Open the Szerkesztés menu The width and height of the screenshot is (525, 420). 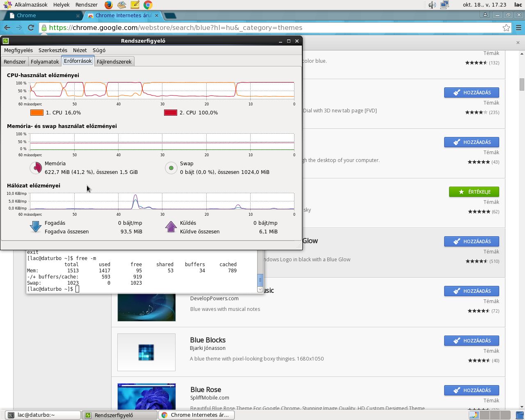53,50
